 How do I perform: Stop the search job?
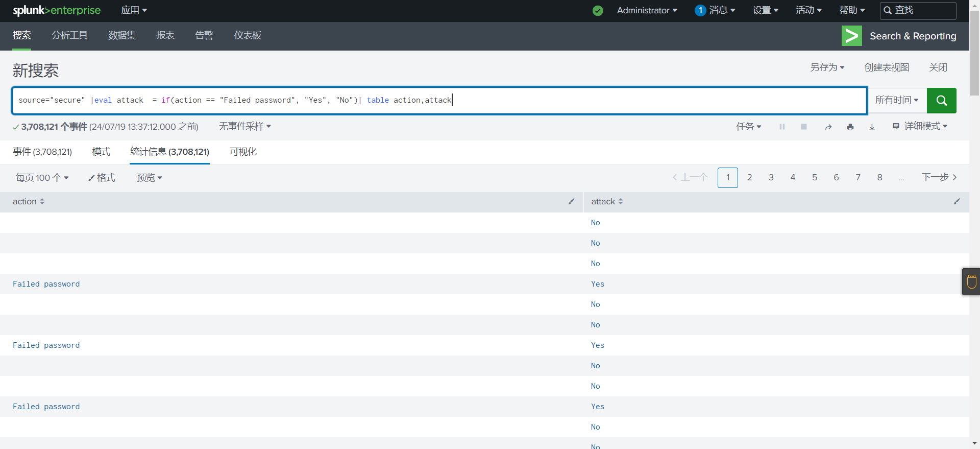pyautogui.click(x=804, y=127)
